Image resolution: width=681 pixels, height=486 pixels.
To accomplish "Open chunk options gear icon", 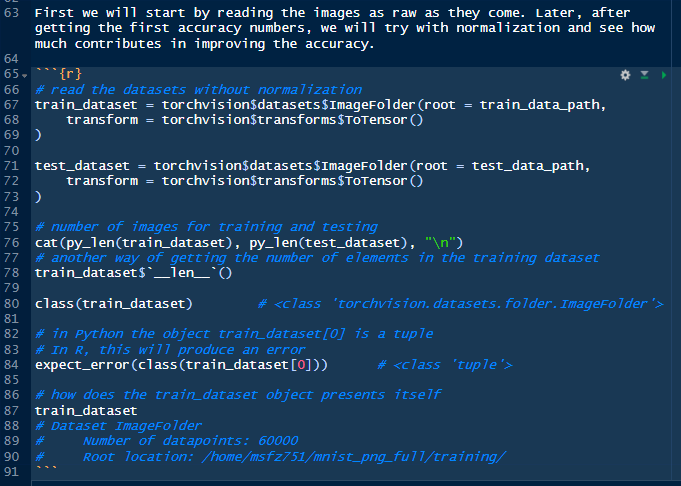I will (626, 75).
